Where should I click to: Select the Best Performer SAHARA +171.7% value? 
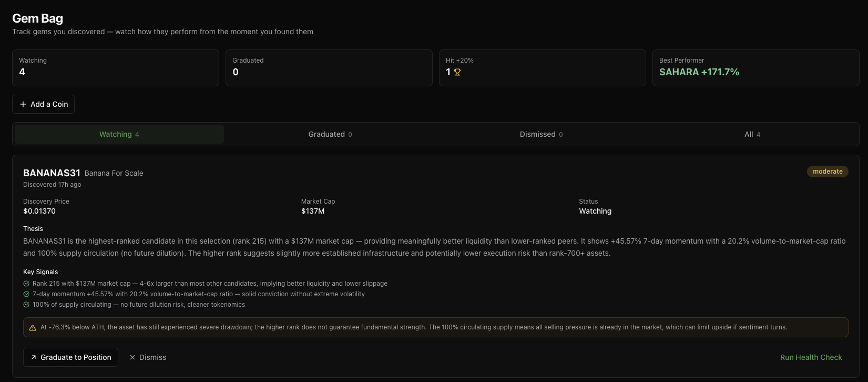(699, 72)
